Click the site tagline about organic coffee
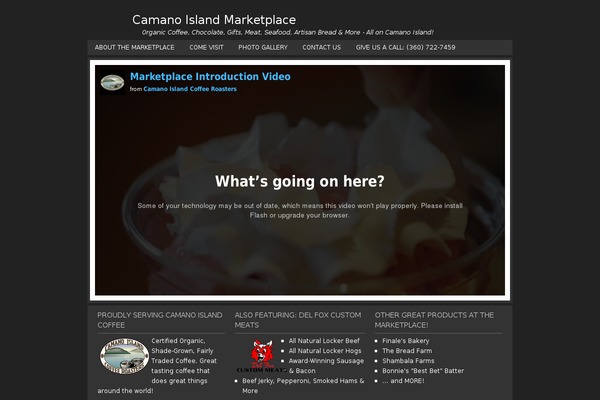 click(x=287, y=33)
